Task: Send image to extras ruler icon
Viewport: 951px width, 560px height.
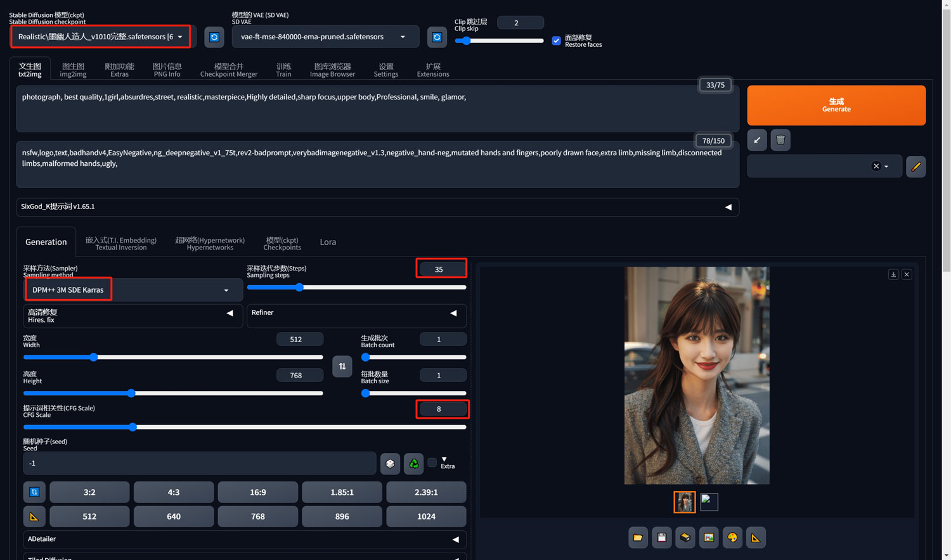Action: pos(756,538)
